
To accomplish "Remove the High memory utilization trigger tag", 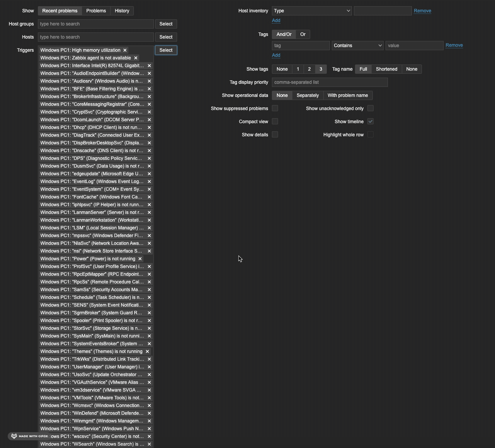I will 125,50.
